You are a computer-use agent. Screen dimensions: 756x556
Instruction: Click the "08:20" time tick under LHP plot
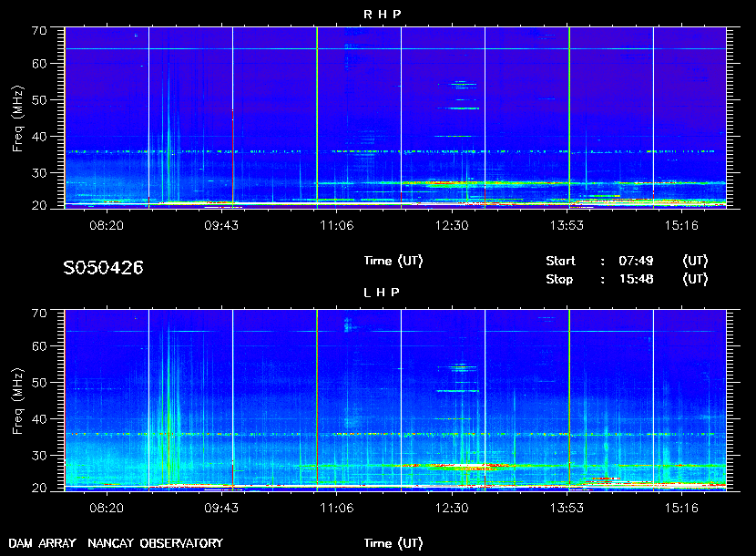pos(107,509)
